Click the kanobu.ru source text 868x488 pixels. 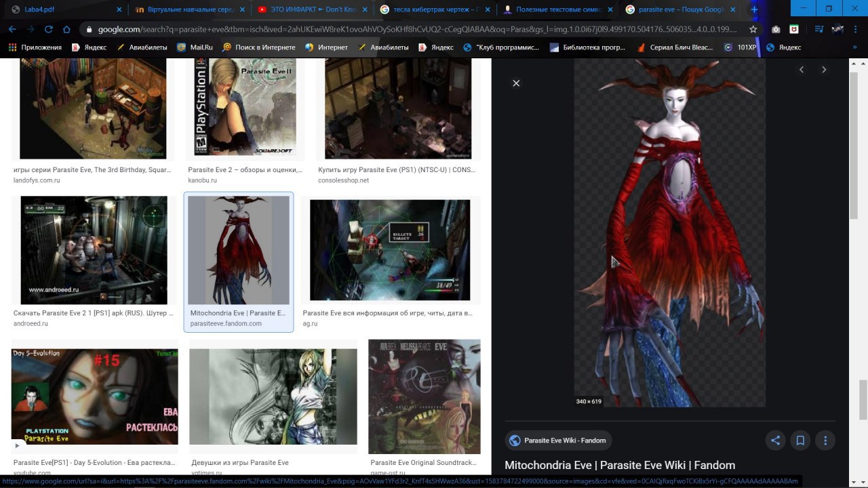[202, 181]
